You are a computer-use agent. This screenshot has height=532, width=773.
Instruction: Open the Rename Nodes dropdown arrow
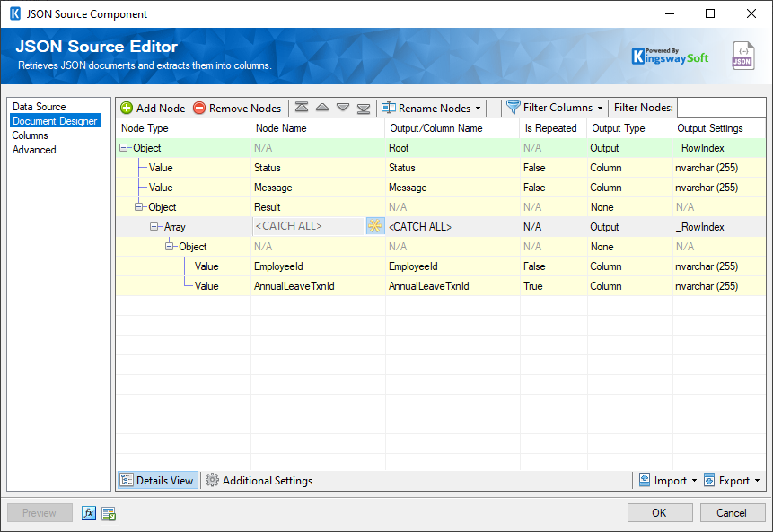(x=477, y=108)
